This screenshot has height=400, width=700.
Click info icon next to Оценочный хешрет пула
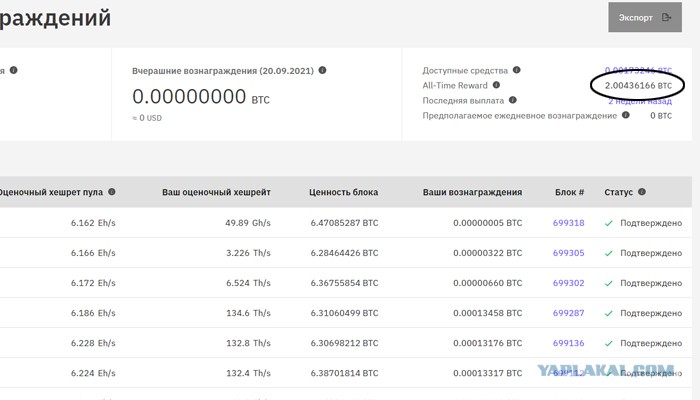(x=112, y=192)
